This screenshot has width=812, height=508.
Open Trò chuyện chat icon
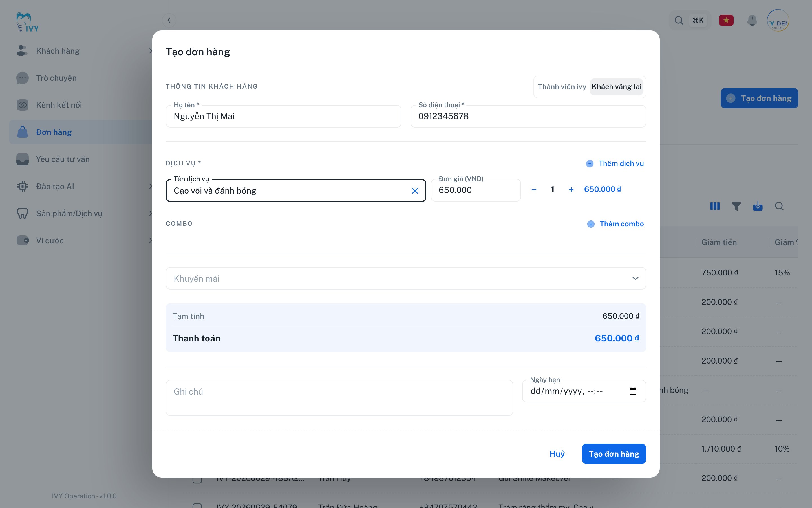pos(22,78)
